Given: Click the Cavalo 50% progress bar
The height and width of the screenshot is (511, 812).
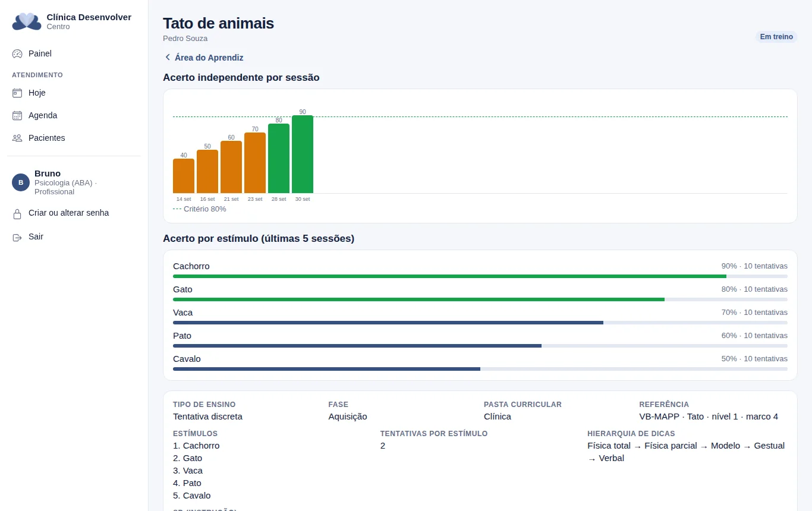Looking at the screenshot, I should [480, 369].
